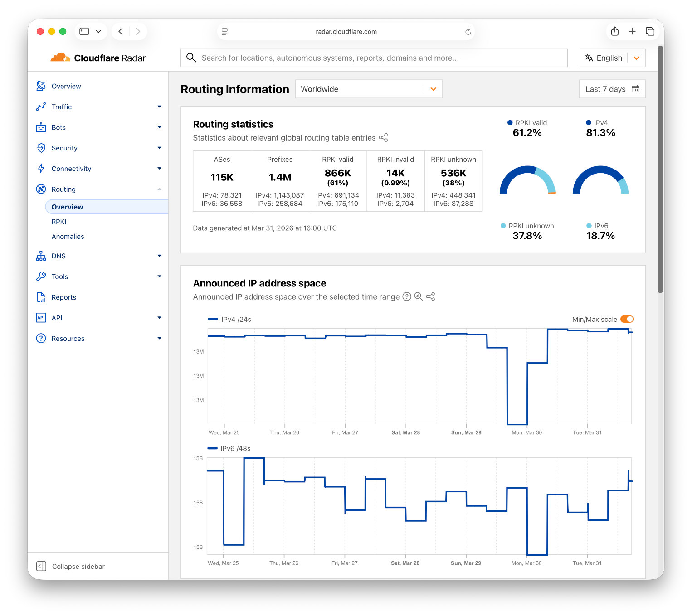This screenshot has width=692, height=616.
Task: Open a new browser tab with plus icon
Action: tap(632, 31)
